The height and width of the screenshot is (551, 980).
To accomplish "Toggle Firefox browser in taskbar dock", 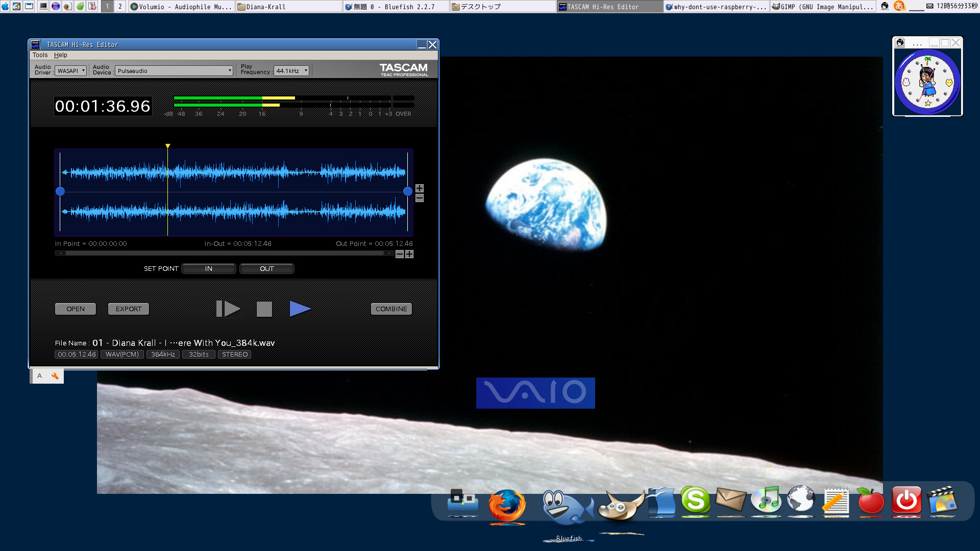I will [x=506, y=501].
